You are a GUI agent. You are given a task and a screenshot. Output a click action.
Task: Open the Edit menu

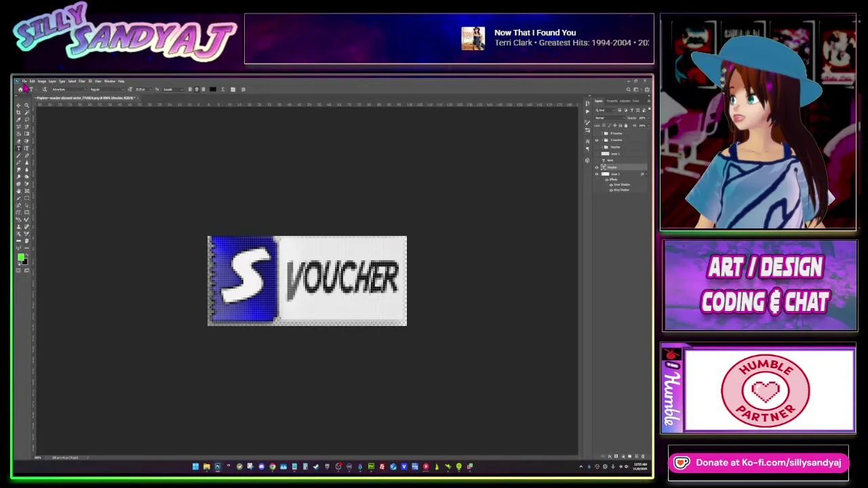[x=32, y=81]
